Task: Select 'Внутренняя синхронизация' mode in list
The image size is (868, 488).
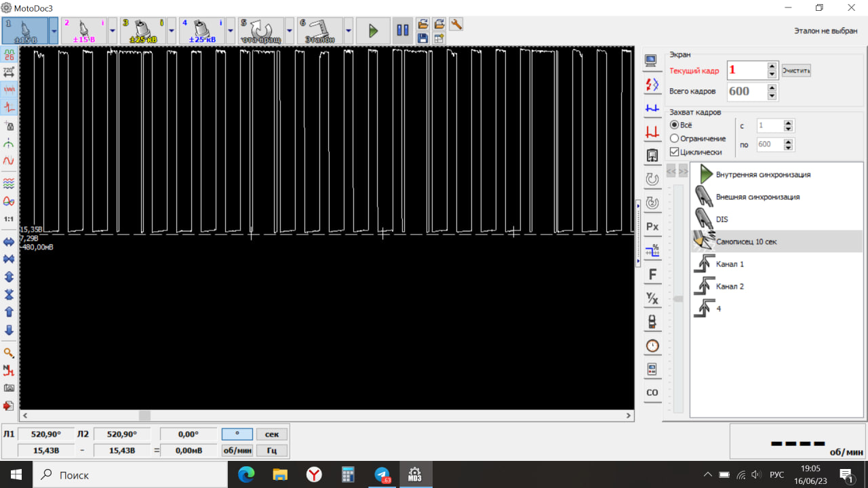Action: click(763, 175)
